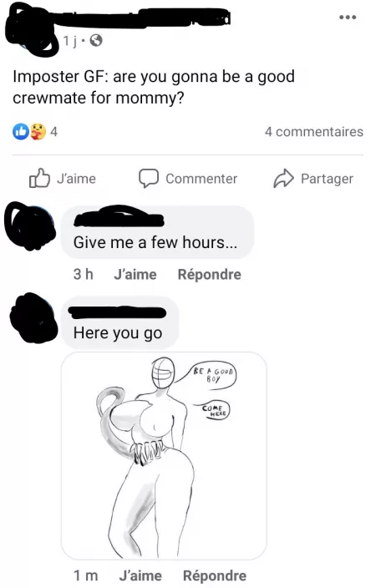Screen dimensions: 376x588
Task: Like the 'Here you go' comment
Action: tap(140, 575)
